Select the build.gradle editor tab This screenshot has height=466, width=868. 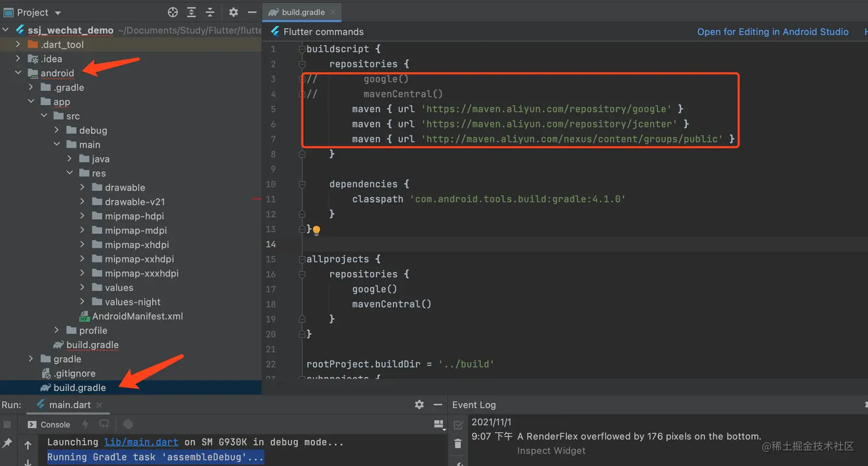[303, 12]
